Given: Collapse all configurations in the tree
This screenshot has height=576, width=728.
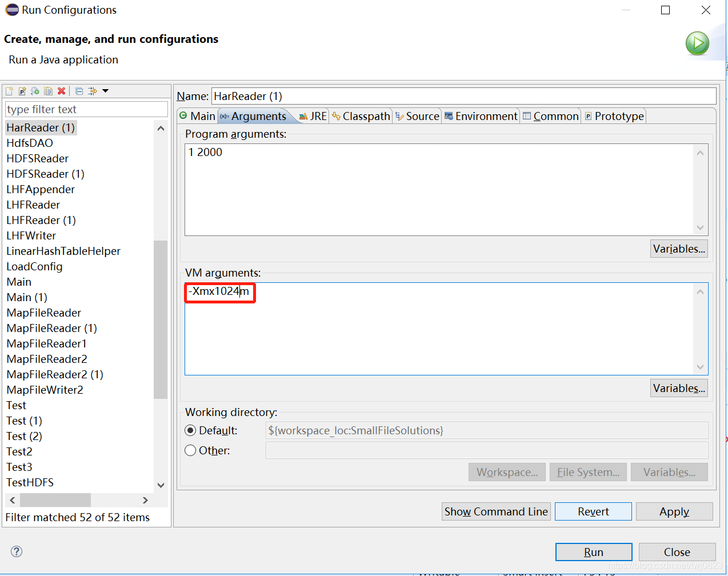Looking at the screenshot, I should pyautogui.click(x=79, y=91).
